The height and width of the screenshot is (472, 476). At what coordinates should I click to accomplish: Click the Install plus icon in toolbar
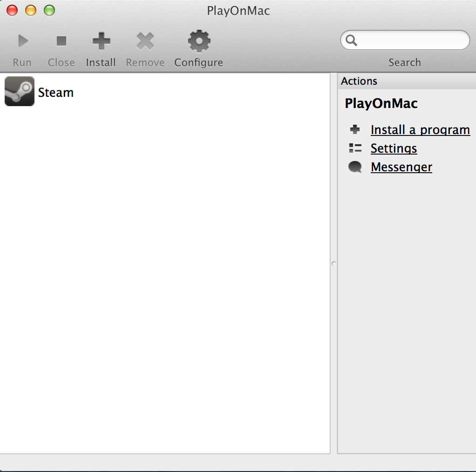[101, 40]
